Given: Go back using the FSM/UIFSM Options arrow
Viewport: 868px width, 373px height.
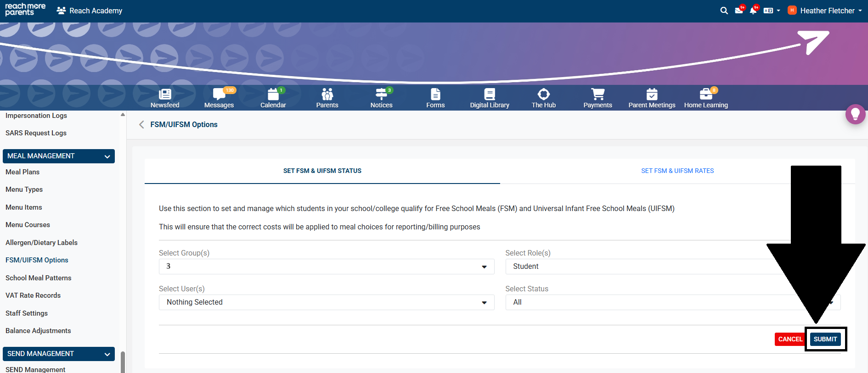Looking at the screenshot, I should (141, 125).
